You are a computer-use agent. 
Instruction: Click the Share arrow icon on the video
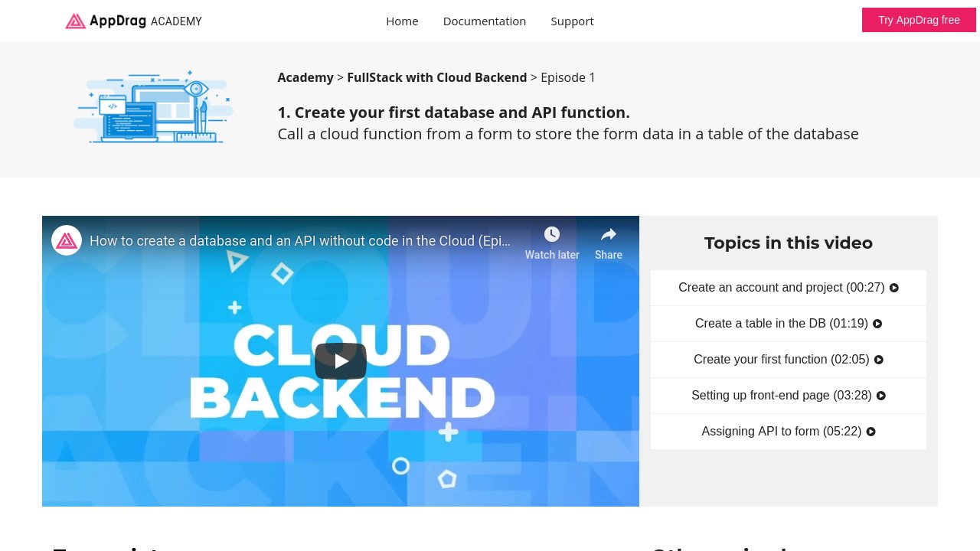coord(608,234)
